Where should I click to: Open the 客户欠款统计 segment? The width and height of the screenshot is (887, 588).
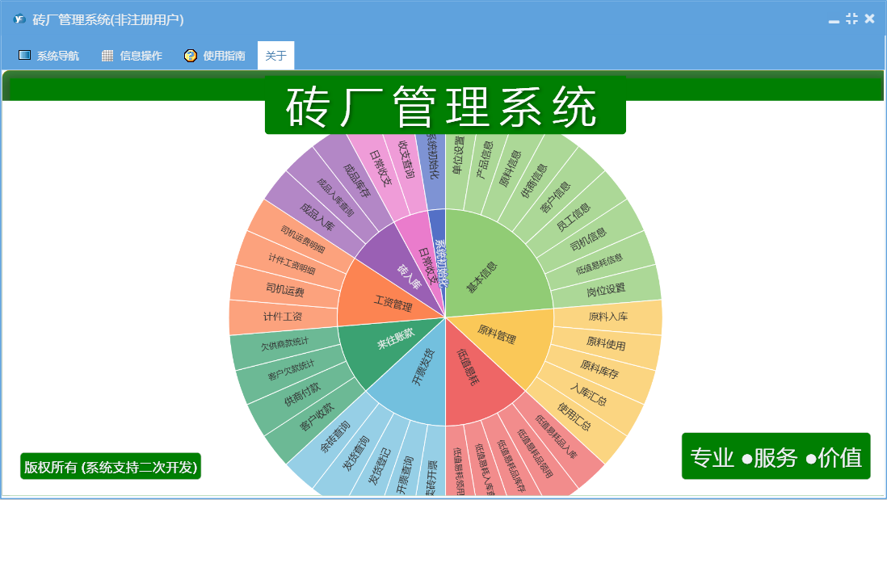click(292, 370)
